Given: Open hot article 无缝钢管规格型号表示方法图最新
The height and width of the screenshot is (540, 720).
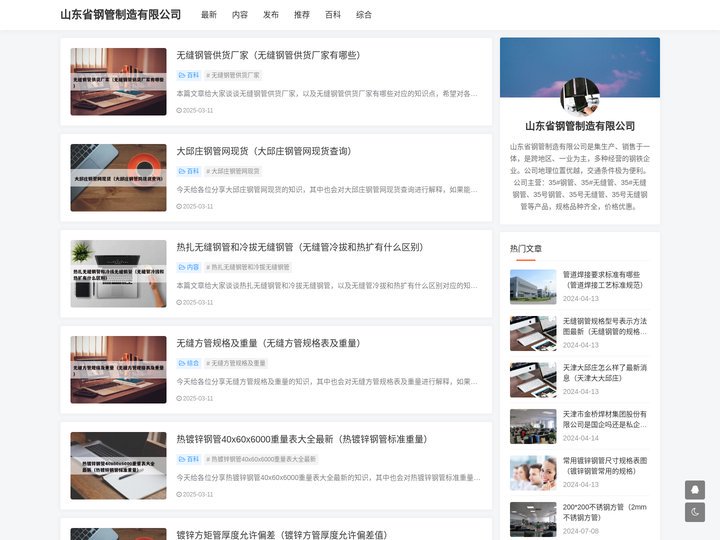Looking at the screenshot, I should (605, 326).
